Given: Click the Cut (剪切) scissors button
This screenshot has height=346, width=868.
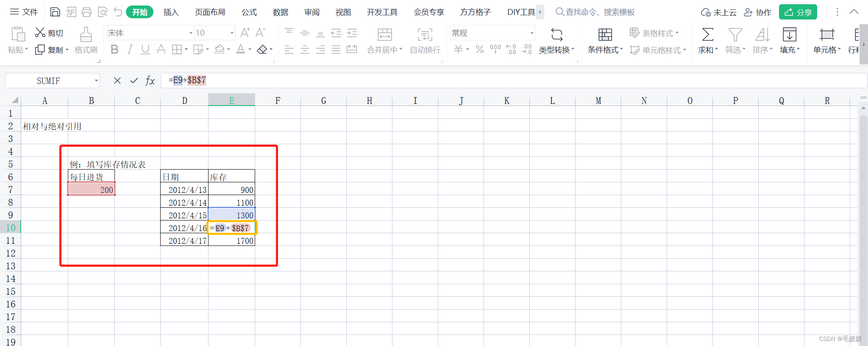Looking at the screenshot, I should click(49, 33).
